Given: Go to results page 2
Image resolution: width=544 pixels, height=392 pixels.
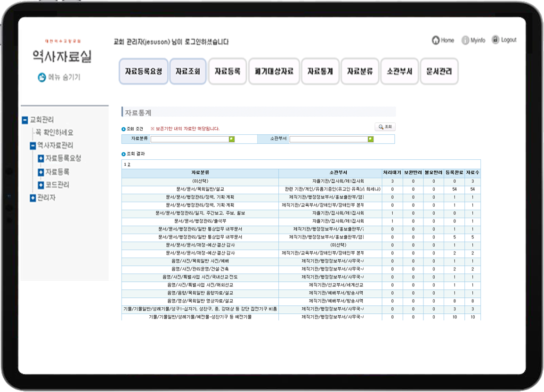Looking at the screenshot, I should click(129, 164).
